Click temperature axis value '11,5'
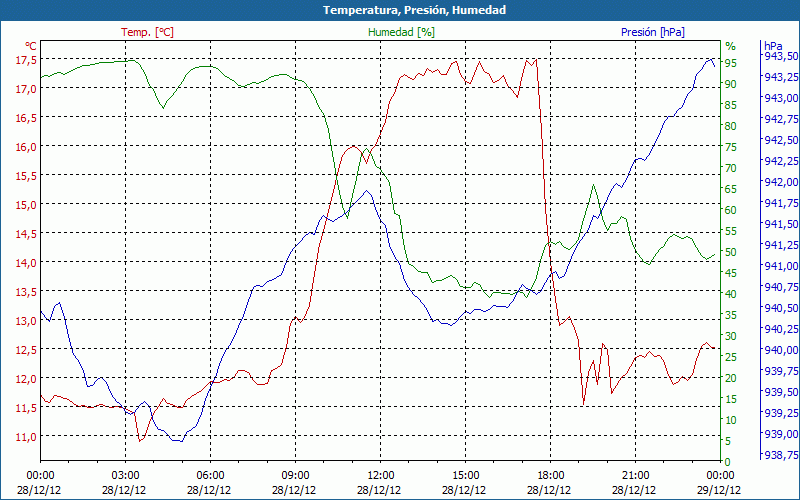The height and width of the screenshot is (500, 800). click(x=27, y=408)
